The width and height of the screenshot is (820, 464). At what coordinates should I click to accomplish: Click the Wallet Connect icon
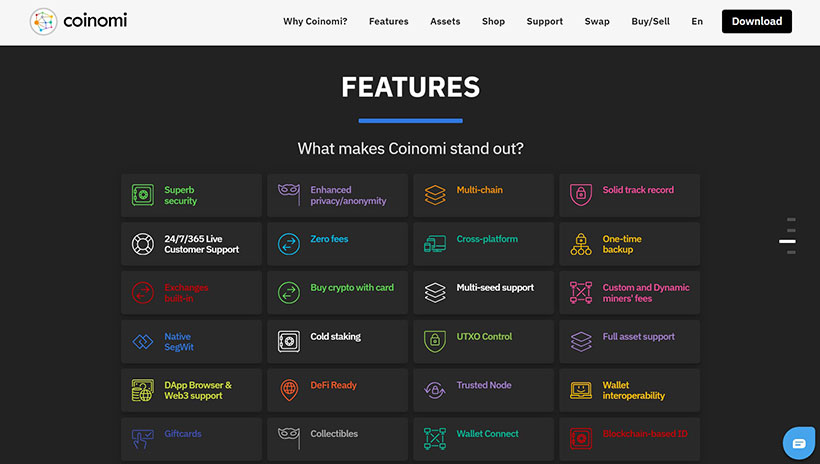coord(435,439)
